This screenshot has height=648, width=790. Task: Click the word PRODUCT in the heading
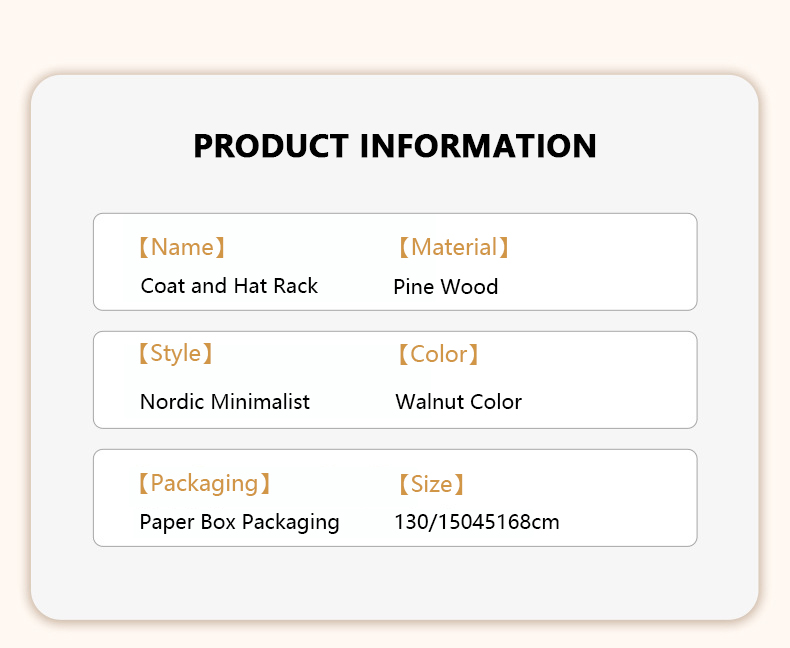[x=270, y=146]
